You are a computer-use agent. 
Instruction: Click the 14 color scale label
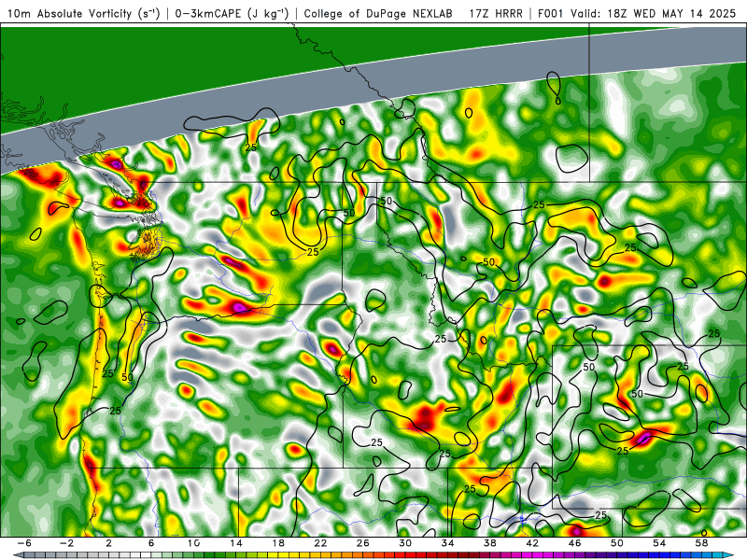(236, 543)
